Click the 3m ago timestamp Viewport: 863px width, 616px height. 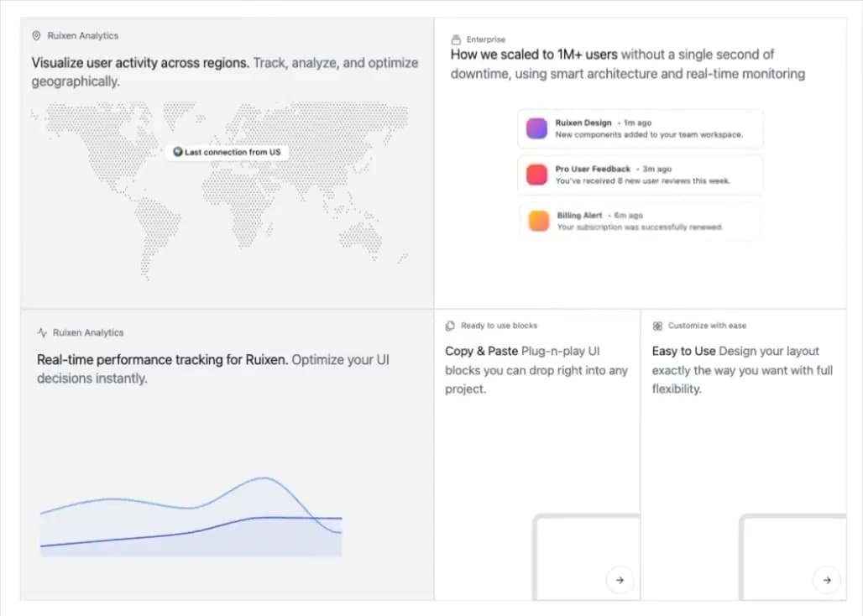pos(657,169)
